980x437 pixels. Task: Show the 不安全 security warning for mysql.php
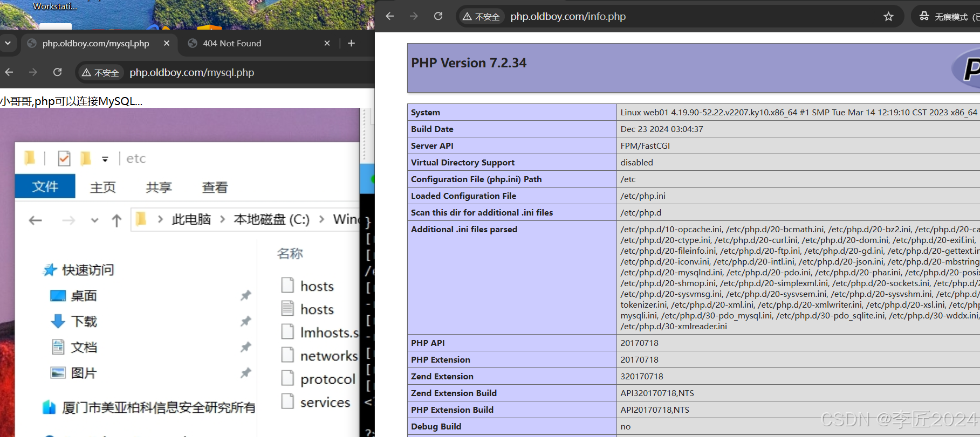[x=100, y=72]
